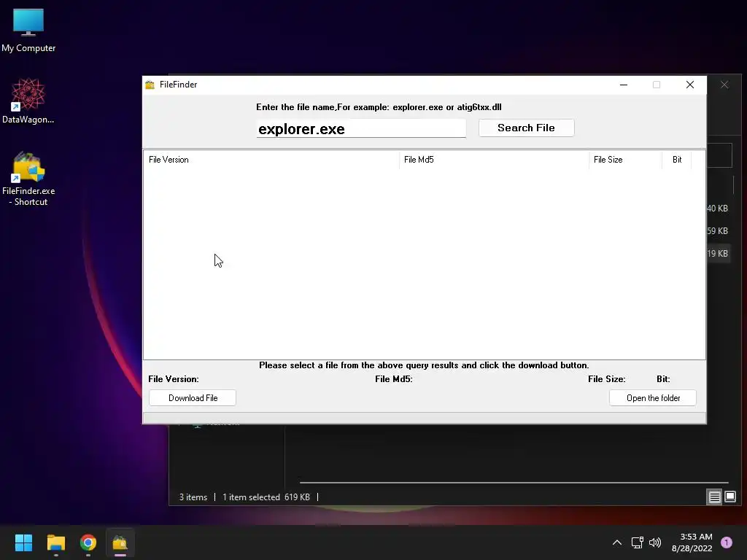
Task: Click the Search File button
Action: coord(527,128)
